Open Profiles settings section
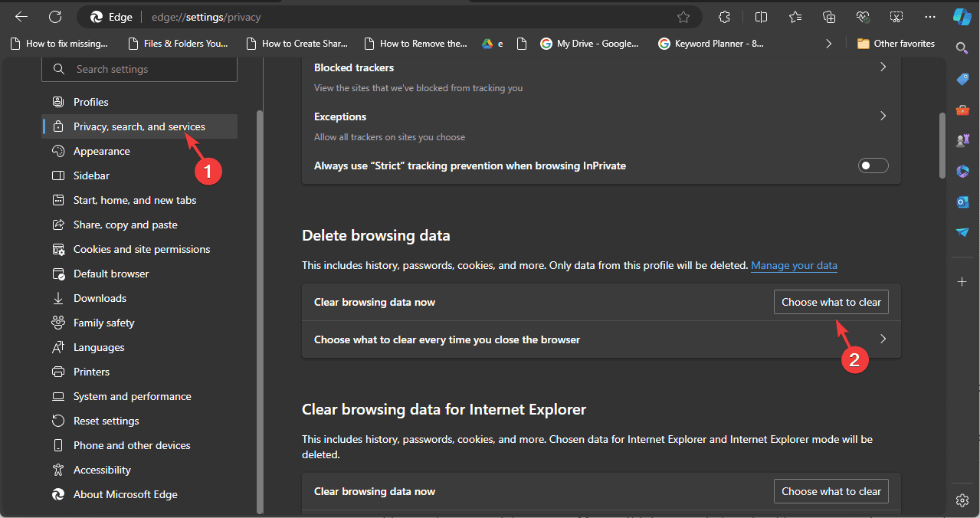The image size is (980, 518). pos(139,102)
